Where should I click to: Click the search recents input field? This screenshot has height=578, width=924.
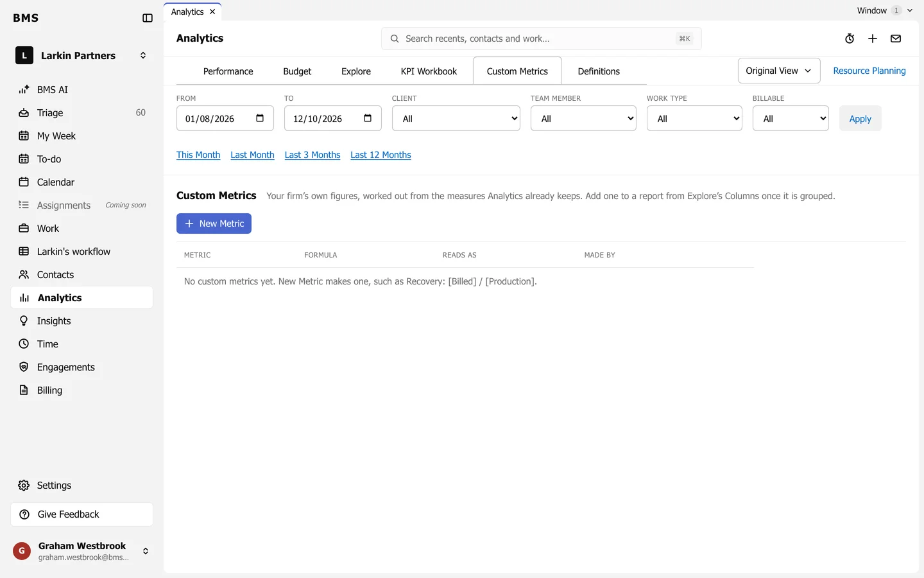pos(542,39)
